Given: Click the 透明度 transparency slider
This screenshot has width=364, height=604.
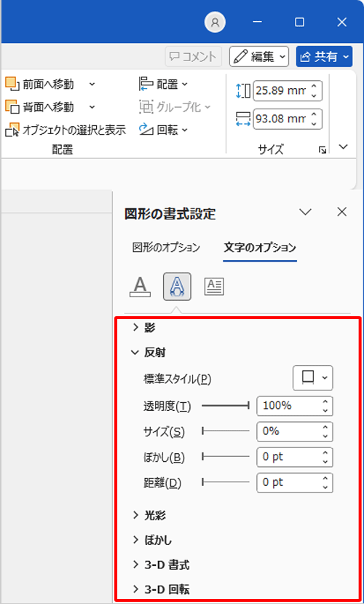Looking at the screenshot, I should tap(226, 406).
